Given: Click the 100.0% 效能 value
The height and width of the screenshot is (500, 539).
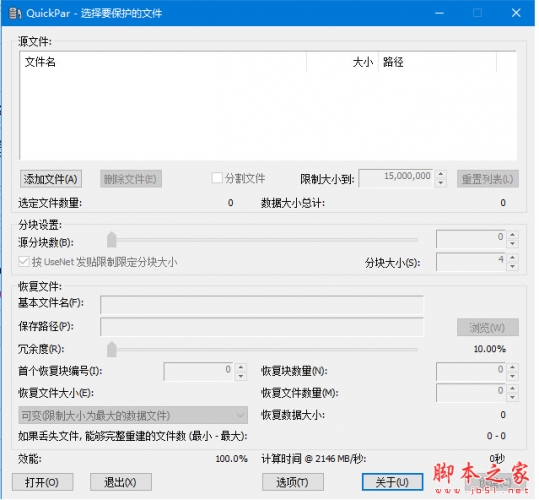Looking at the screenshot, I should [x=231, y=459].
